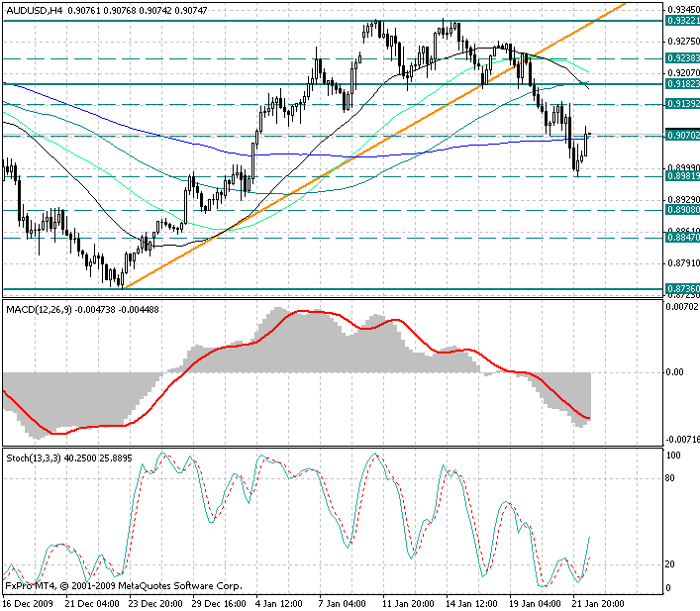Click the MACD 0.00 zero level label
This screenshot has height=611, width=700.
(676, 372)
